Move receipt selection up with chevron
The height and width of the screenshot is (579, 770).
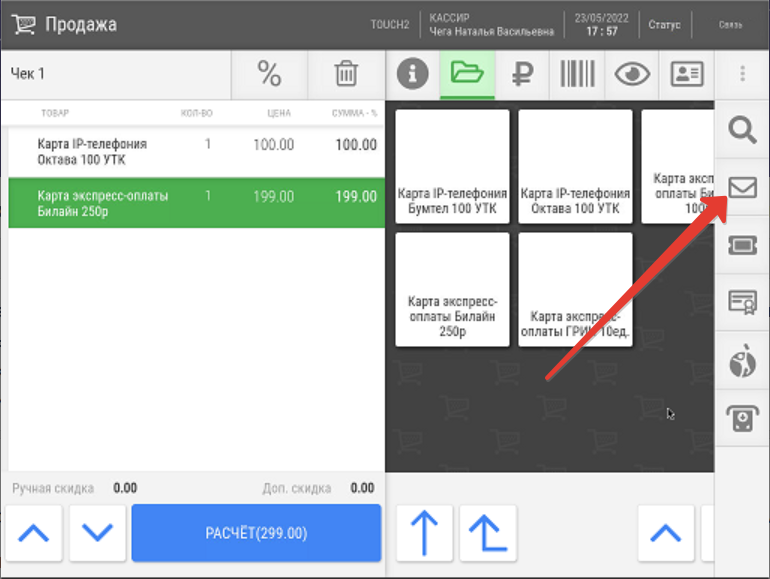tap(34, 533)
